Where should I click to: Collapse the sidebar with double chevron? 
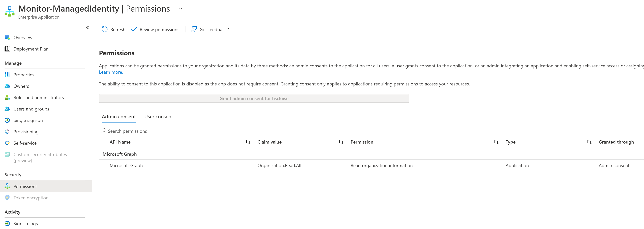click(x=88, y=28)
